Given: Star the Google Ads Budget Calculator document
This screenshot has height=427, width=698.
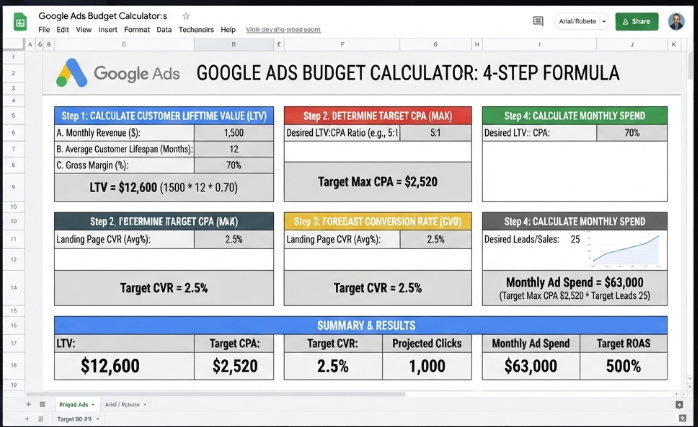Looking at the screenshot, I should pos(186,16).
